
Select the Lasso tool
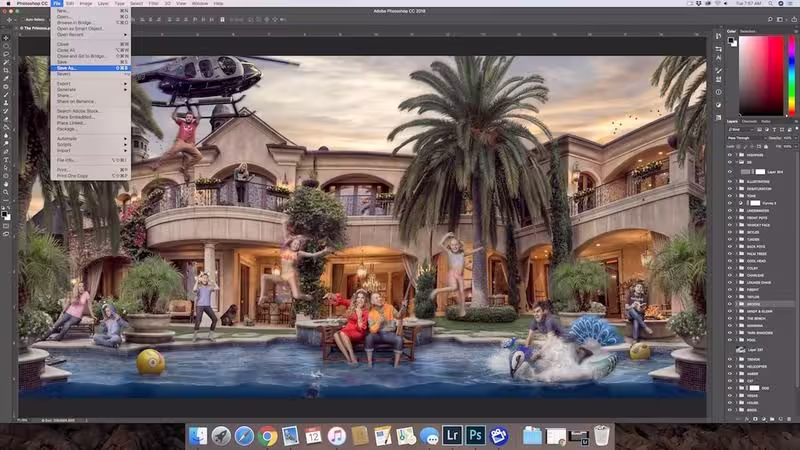pyautogui.click(x=6, y=54)
